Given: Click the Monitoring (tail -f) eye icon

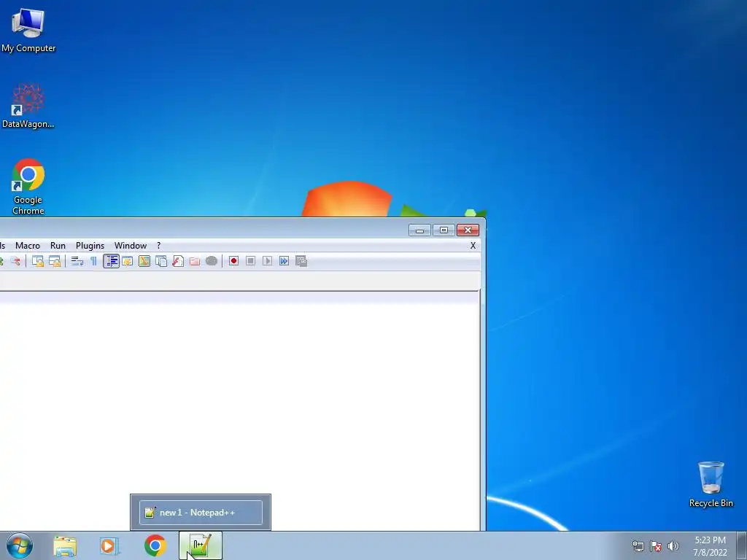Looking at the screenshot, I should 212,261.
